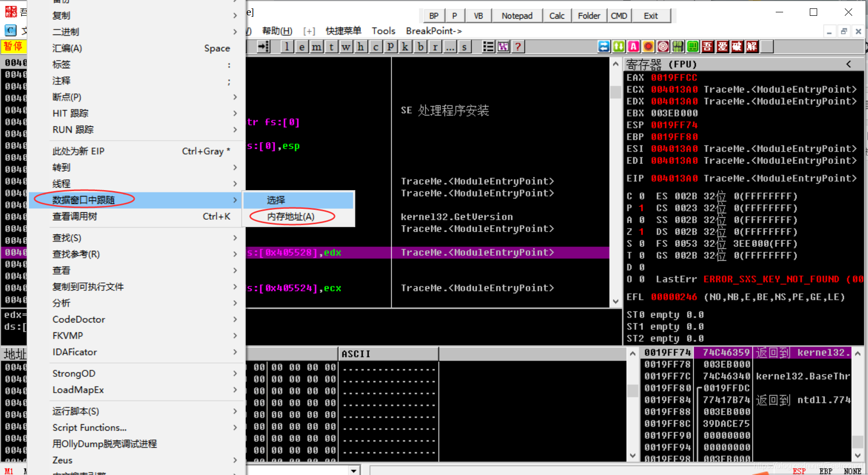Open the handles 'h' toolbar button
Viewport: 868px width, 475px height.
pos(361,47)
